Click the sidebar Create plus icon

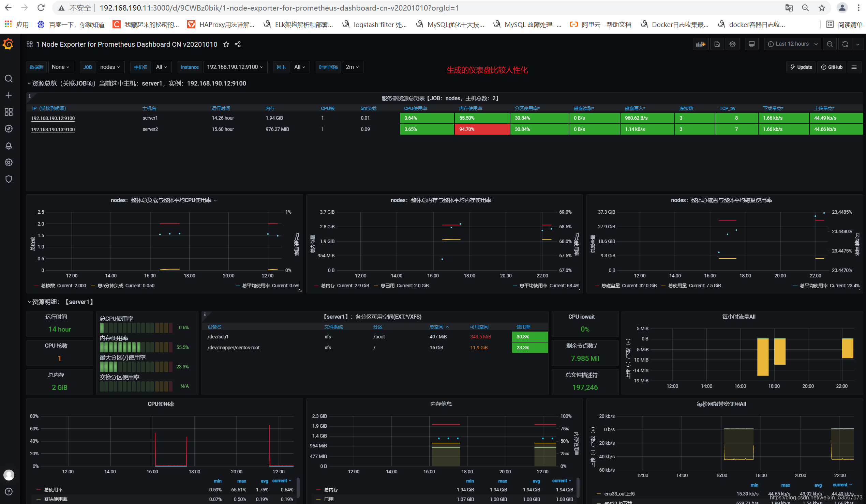(x=9, y=95)
